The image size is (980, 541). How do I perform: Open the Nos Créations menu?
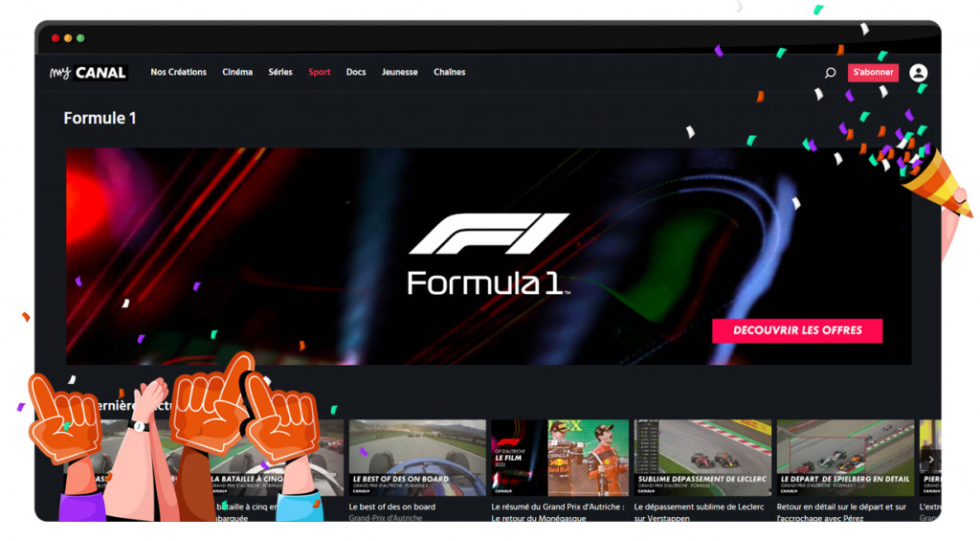pyautogui.click(x=178, y=72)
